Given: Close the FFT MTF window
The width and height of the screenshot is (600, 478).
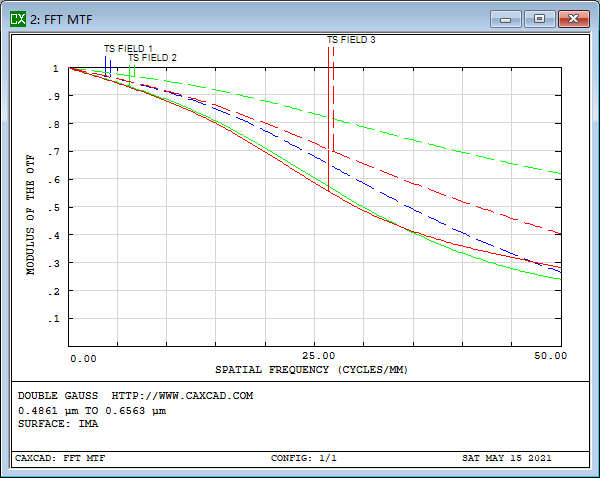Looking at the screenshot, I should 574,19.
